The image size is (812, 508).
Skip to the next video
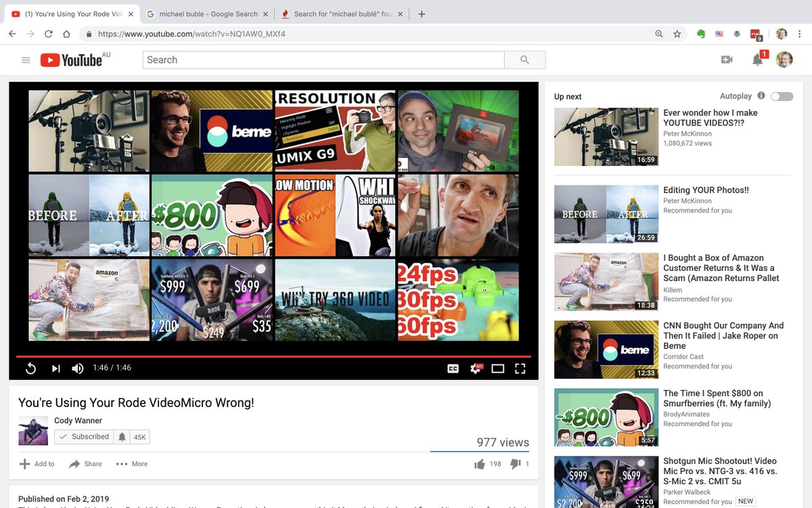(56, 368)
